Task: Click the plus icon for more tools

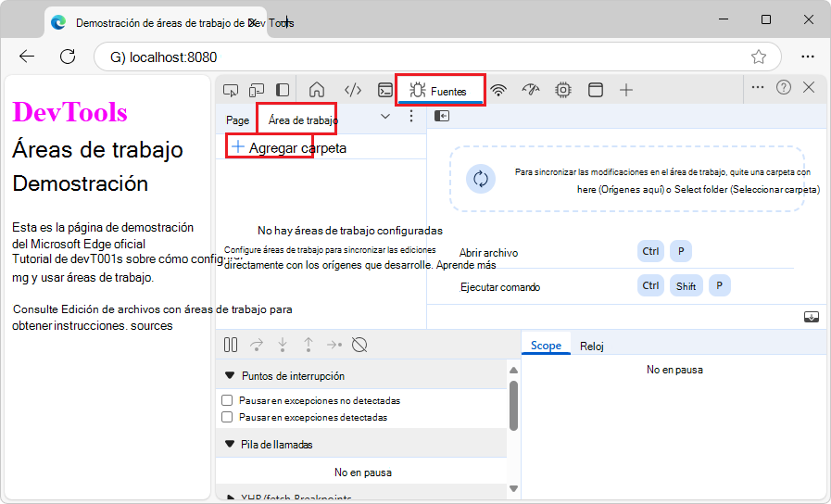Action: 626,90
